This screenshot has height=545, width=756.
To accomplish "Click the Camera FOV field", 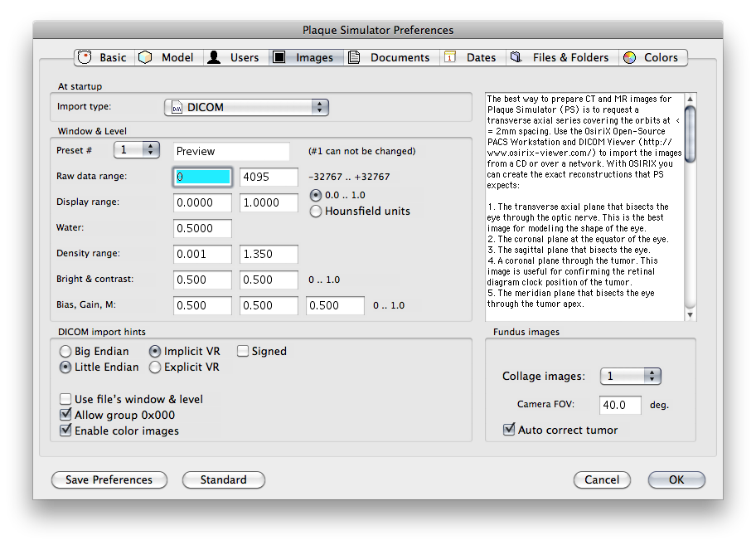I will tap(621, 405).
